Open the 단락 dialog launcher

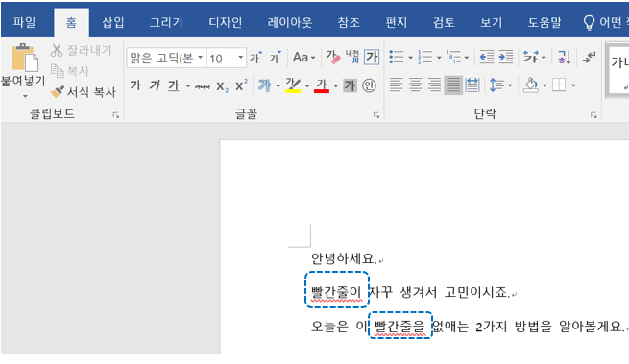point(593,115)
